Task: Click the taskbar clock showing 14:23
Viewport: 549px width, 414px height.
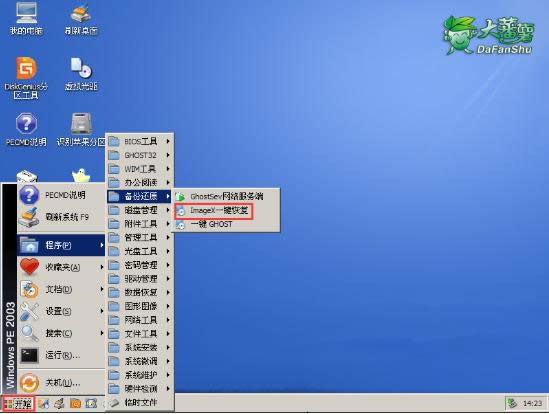Action: click(x=532, y=404)
